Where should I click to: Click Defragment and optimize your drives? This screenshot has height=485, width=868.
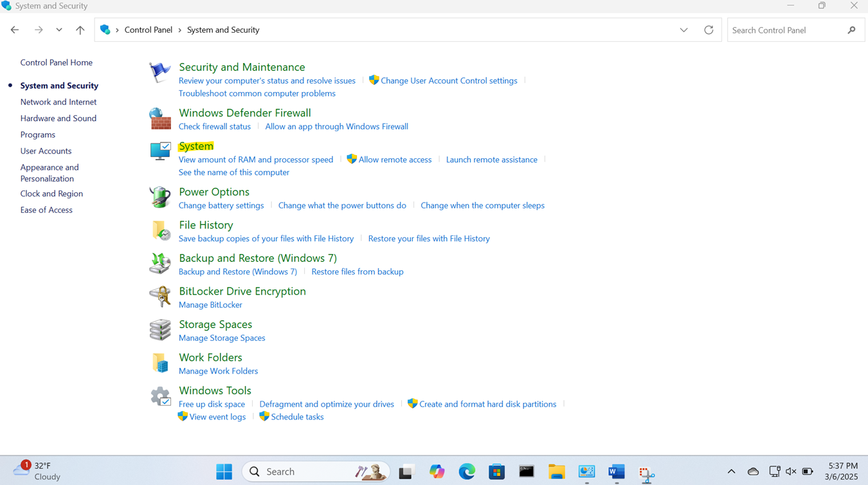click(327, 404)
